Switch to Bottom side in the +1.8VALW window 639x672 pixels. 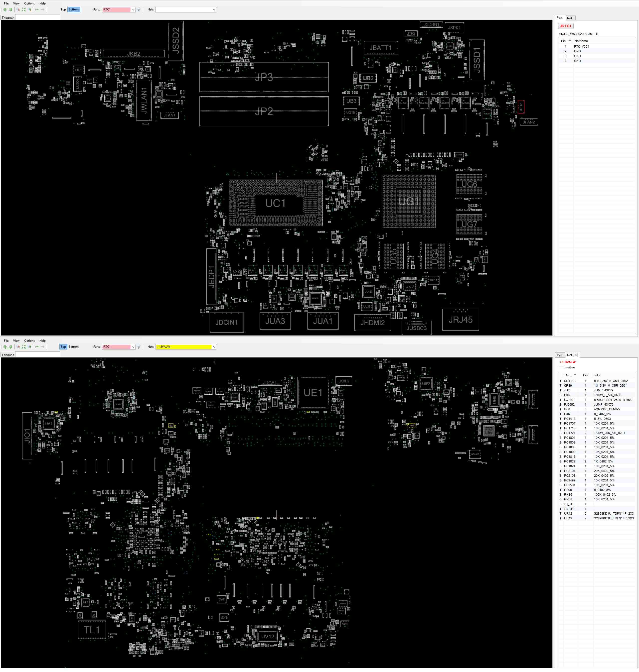point(74,346)
